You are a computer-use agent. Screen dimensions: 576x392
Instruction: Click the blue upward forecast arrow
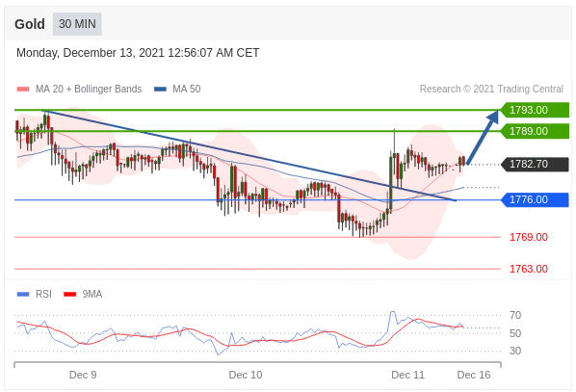(483, 137)
